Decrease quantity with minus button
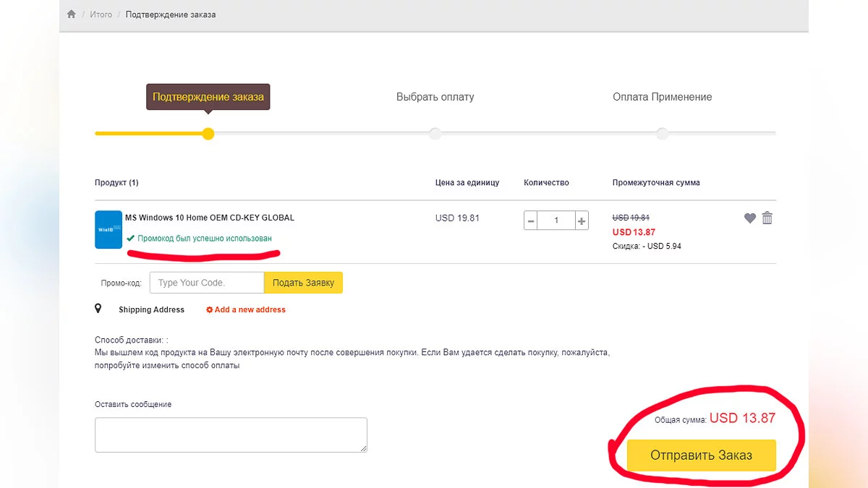This screenshot has width=868, height=488. point(532,221)
